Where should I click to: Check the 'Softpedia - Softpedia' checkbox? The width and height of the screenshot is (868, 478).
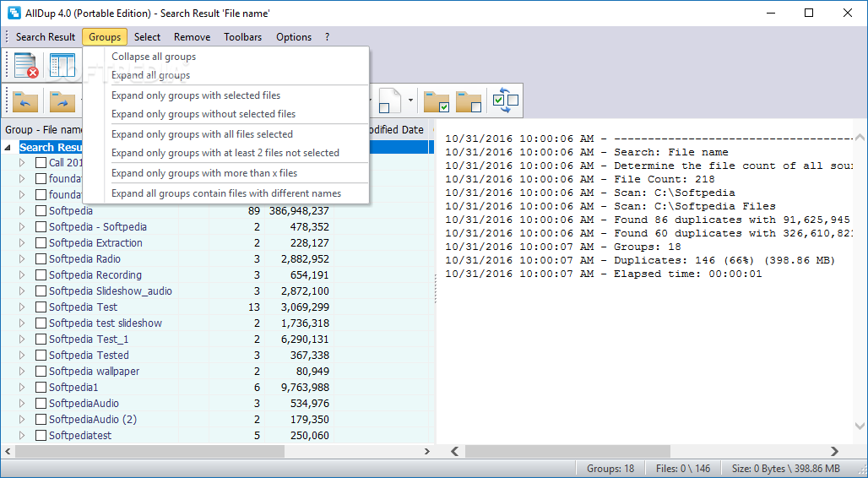[x=41, y=227]
